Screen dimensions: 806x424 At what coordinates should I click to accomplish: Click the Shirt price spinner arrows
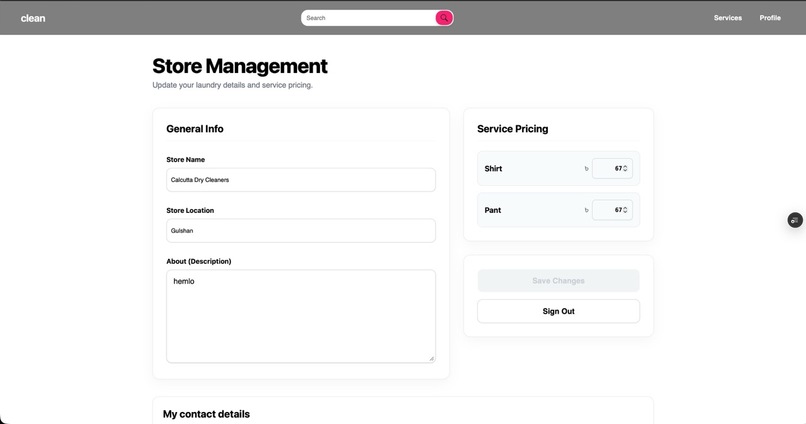pyautogui.click(x=625, y=169)
